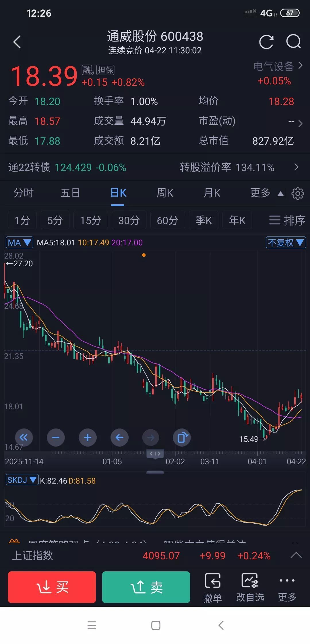Tap chart horizontal resize handle
Viewport: 310px width, 644px height.
(155, 453)
